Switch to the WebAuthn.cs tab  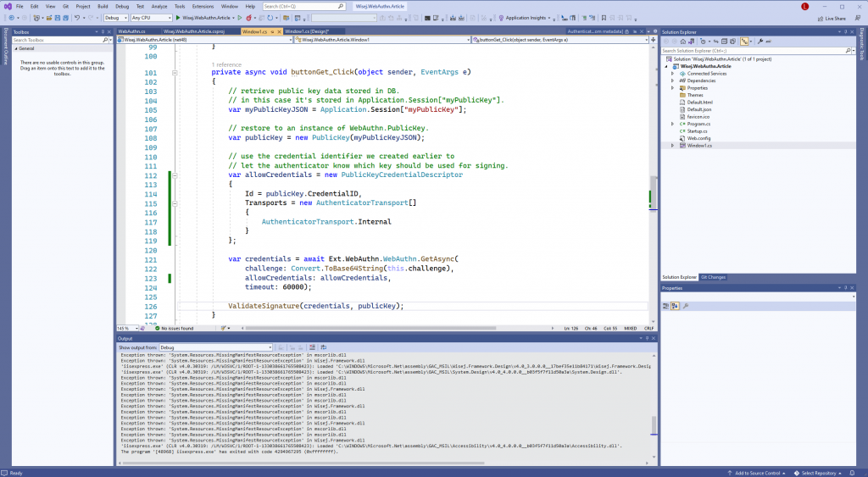coord(131,31)
